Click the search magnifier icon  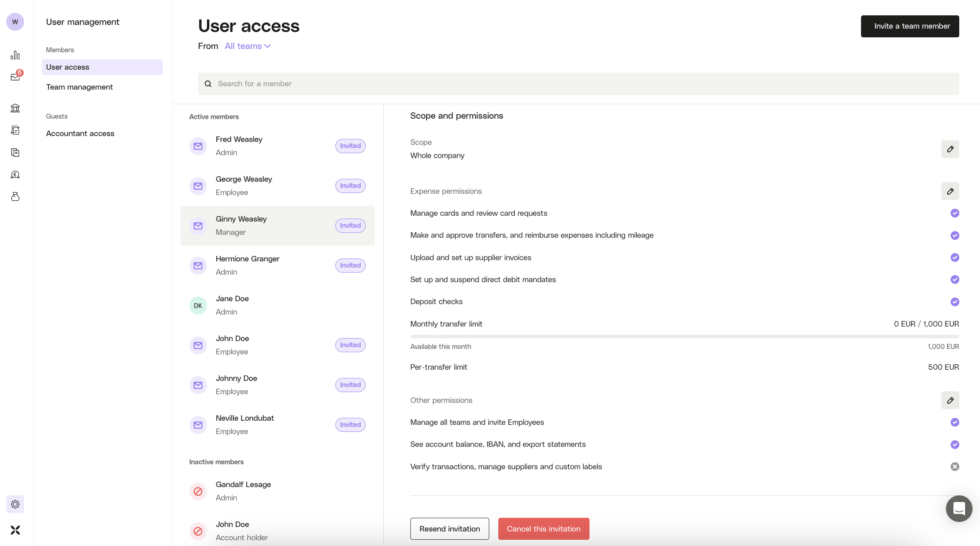tap(208, 84)
